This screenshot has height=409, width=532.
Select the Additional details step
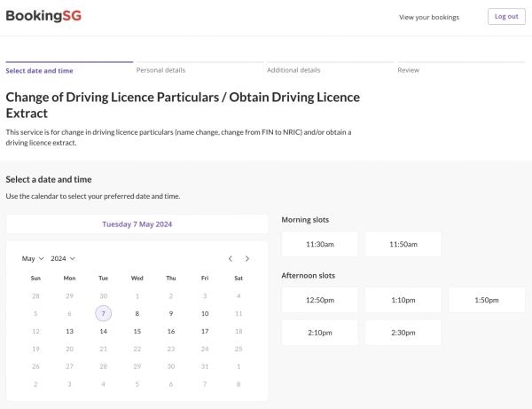coord(293,70)
